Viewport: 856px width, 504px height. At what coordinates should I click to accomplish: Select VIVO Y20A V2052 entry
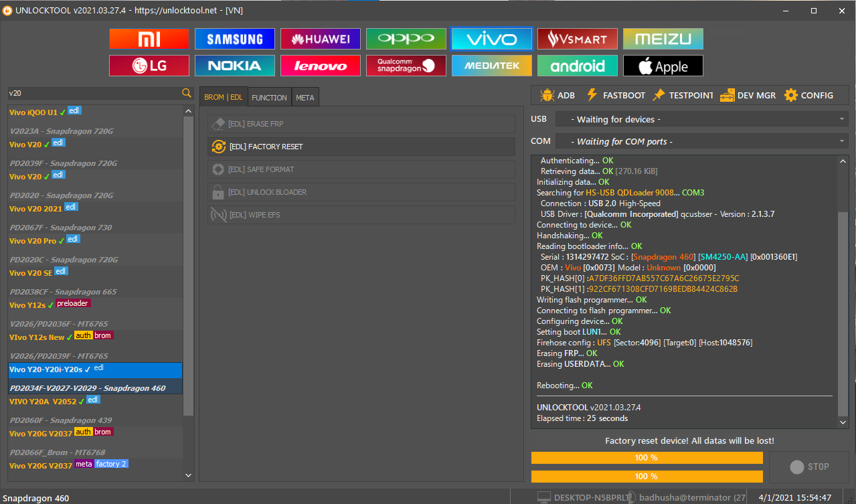(x=96, y=402)
